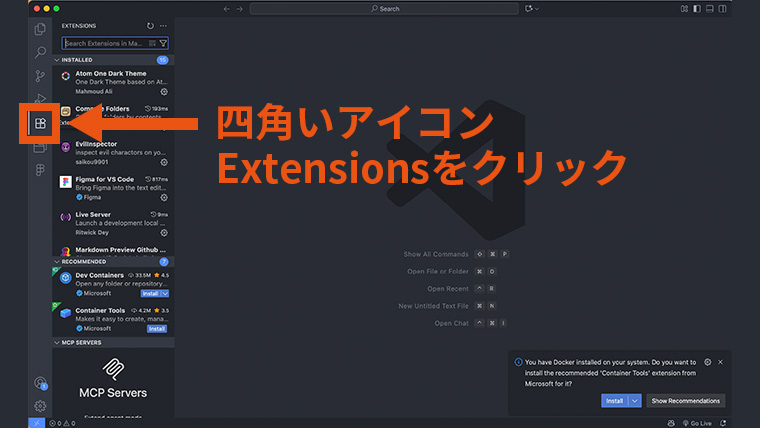This screenshot has width=760, height=428.
Task: Click the Search Extensions in Marketplace field
Action: pos(105,44)
